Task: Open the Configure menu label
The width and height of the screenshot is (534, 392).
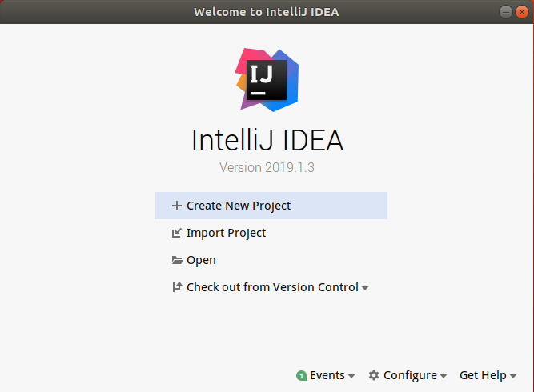Action: (x=410, y=375)
